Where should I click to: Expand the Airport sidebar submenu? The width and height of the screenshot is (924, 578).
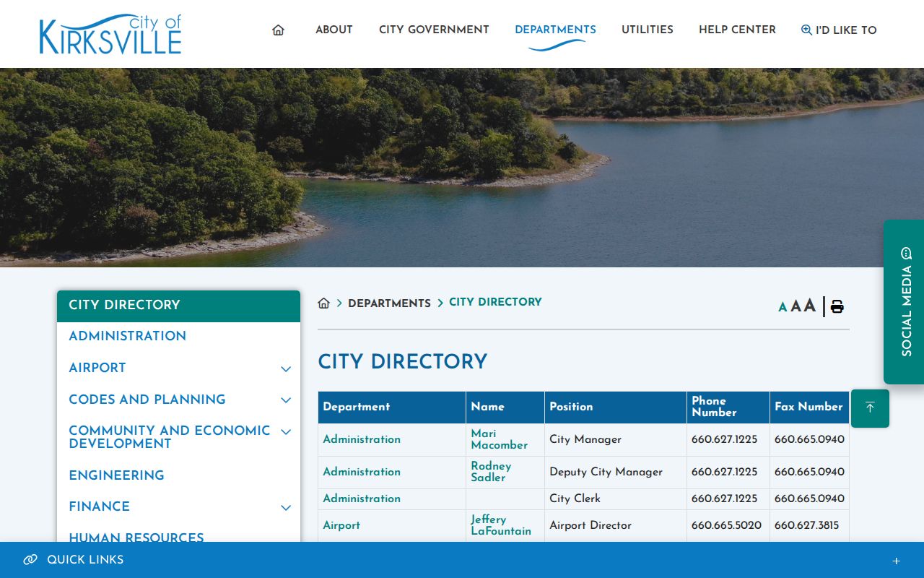pyautogui.click(x=286, y=368)
